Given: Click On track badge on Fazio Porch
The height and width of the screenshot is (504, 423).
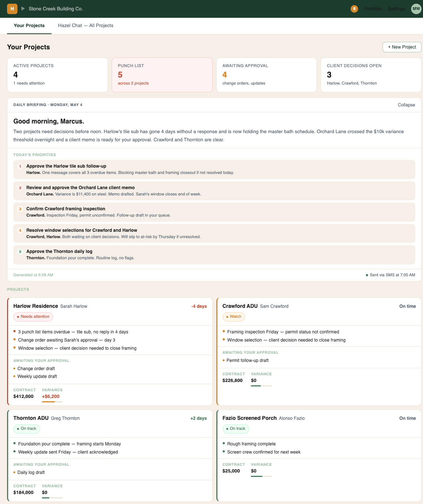Looking at the screenshot, I should click(236, 429).
